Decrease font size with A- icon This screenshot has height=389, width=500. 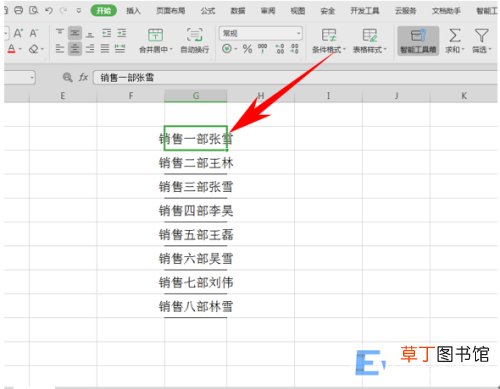point(33,33)
